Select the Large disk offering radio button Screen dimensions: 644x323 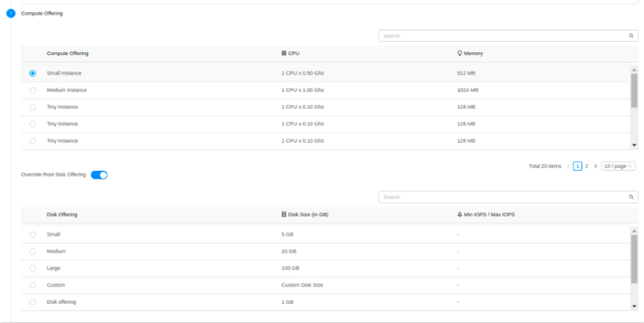click(x=32, y=268)
